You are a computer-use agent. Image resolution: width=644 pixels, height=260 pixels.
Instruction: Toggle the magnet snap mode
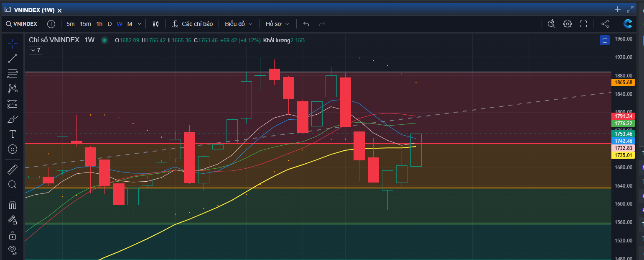point(13,205)
